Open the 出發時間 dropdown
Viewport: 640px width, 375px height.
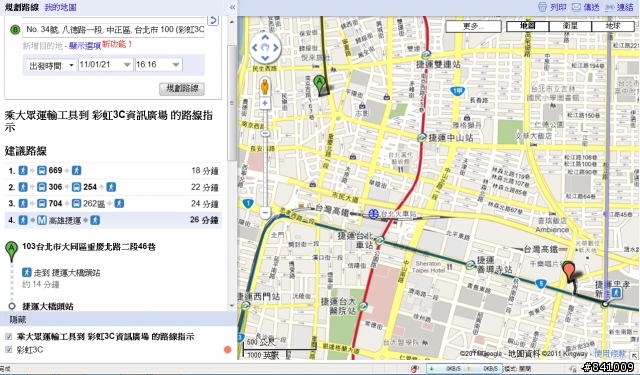(51, 65)
